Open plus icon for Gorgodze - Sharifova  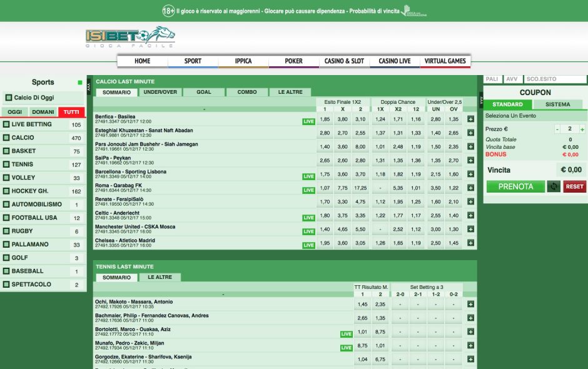(470, 359)
